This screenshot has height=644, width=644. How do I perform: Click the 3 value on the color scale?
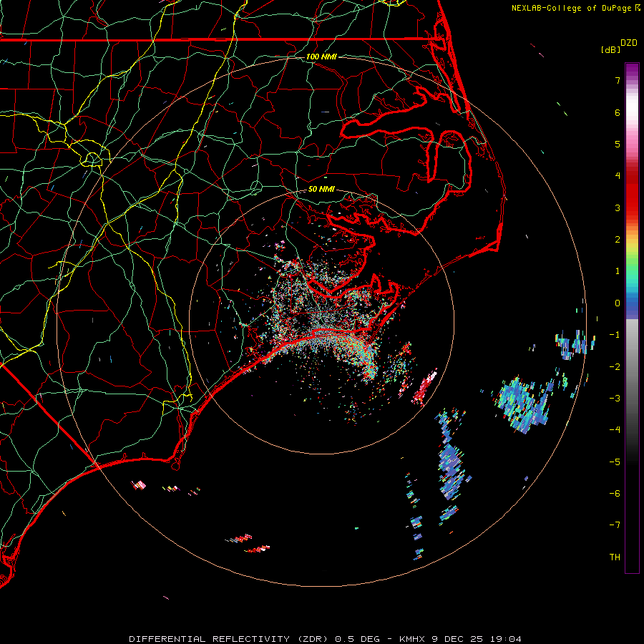618,208
